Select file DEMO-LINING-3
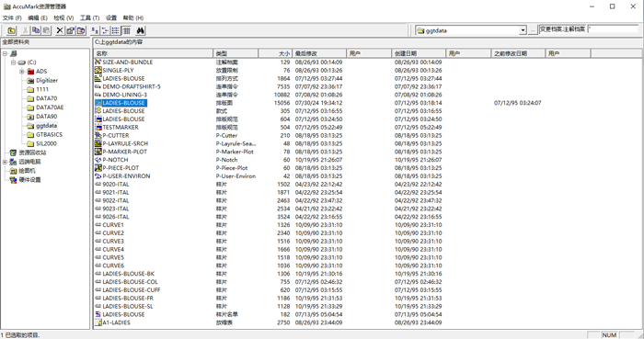 click(124, 95)
